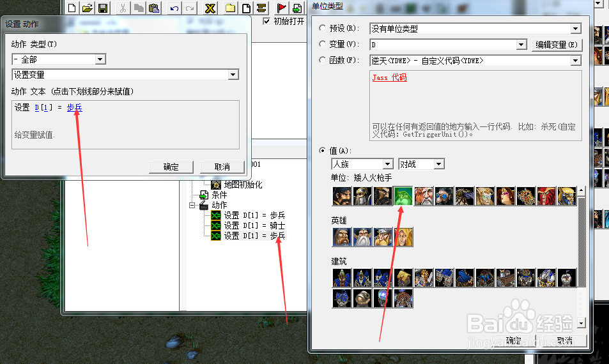This screenshot has height=364, width=609.
Task: Click the unit list scrollbar down arrow
Action: pos(581,323)
